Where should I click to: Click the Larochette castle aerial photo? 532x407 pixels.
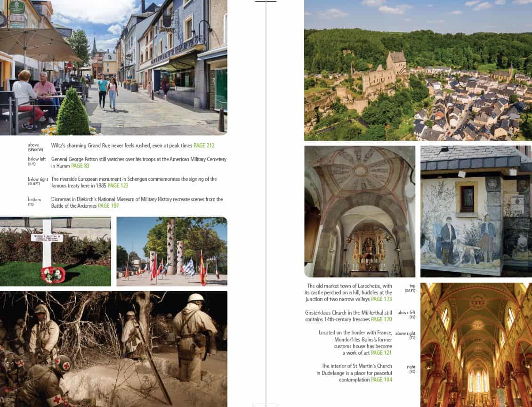(x=418, y=71)
